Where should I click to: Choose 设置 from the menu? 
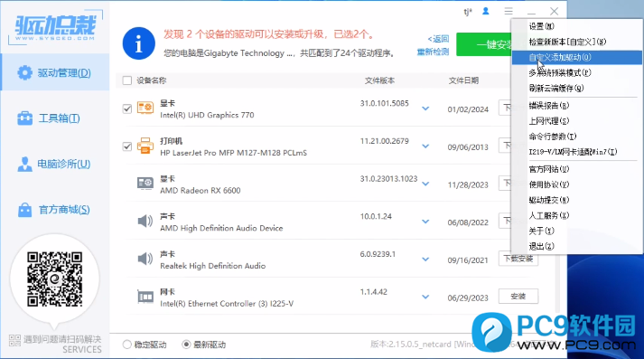[x=576, y=26]
